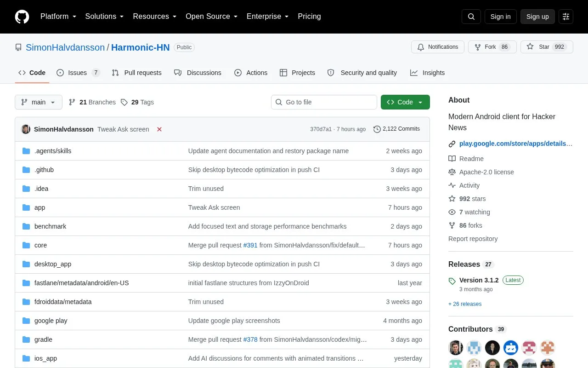The image size is (588, 368).
Task: Fork the repository with Fork button
Action: tap(492, 47)
